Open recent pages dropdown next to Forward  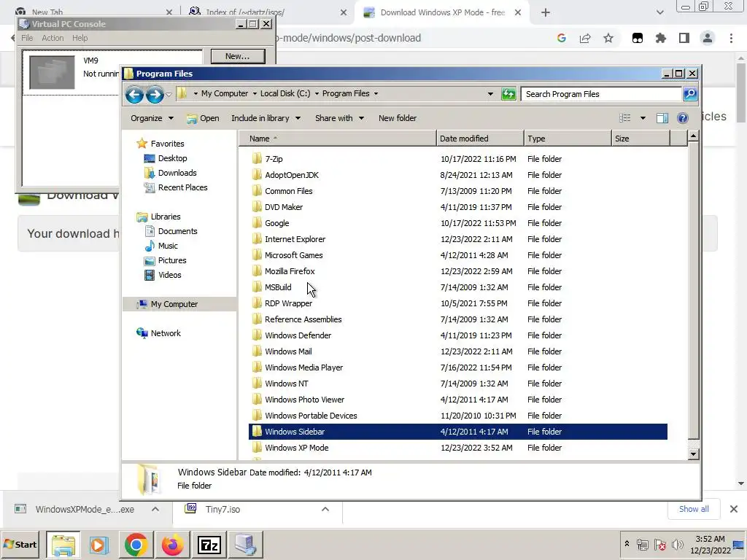point(169,95)
